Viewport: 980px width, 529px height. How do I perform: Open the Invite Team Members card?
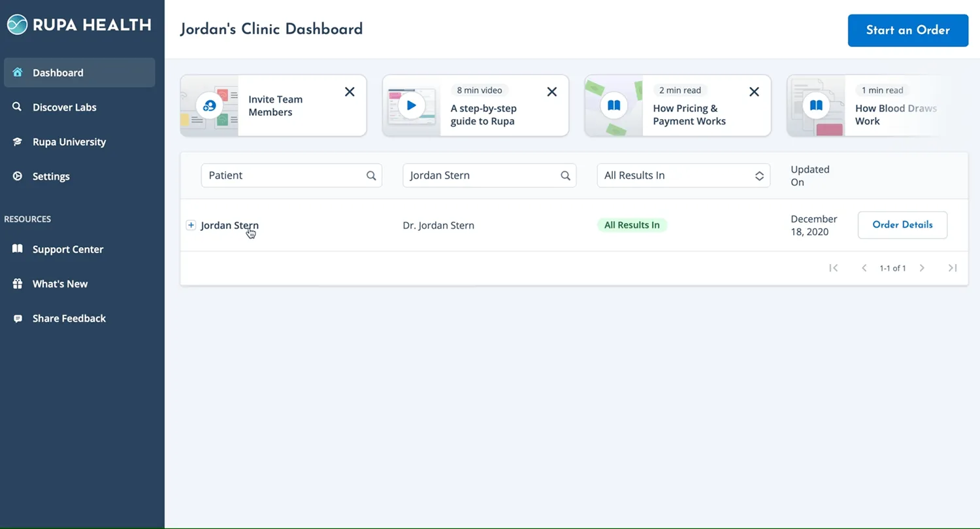(273, 105)
